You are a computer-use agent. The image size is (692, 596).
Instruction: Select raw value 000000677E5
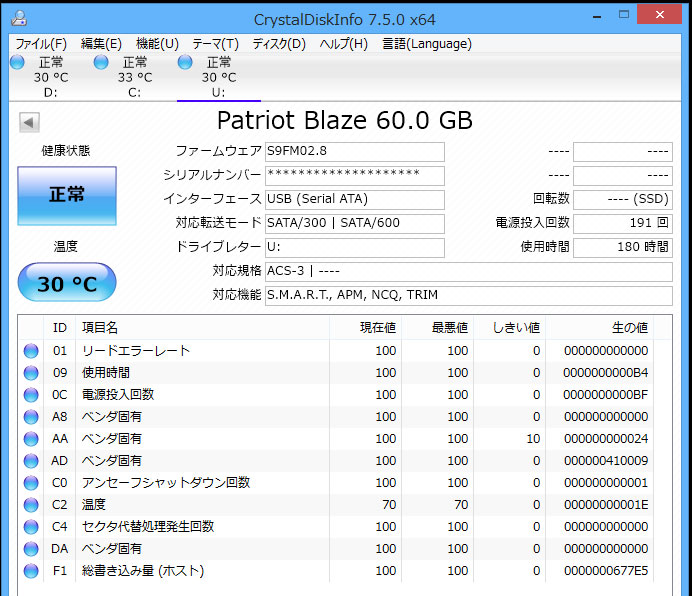[x=606, y=571]
